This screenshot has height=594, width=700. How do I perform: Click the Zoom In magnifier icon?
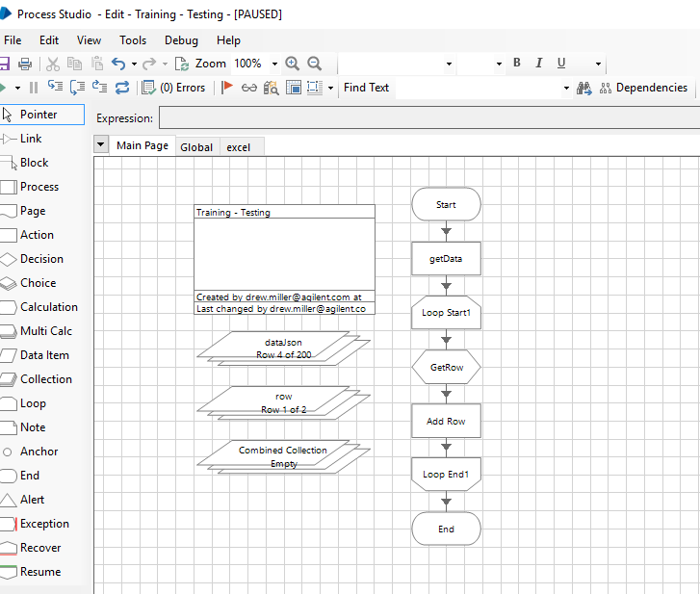tap(293, 64)
